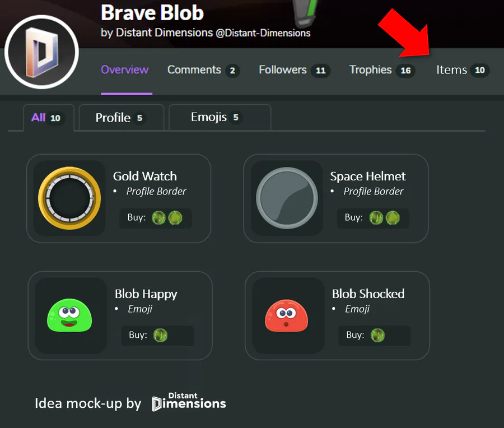
Task: Click the red Blob Shocked emoji
Action: 286,315
